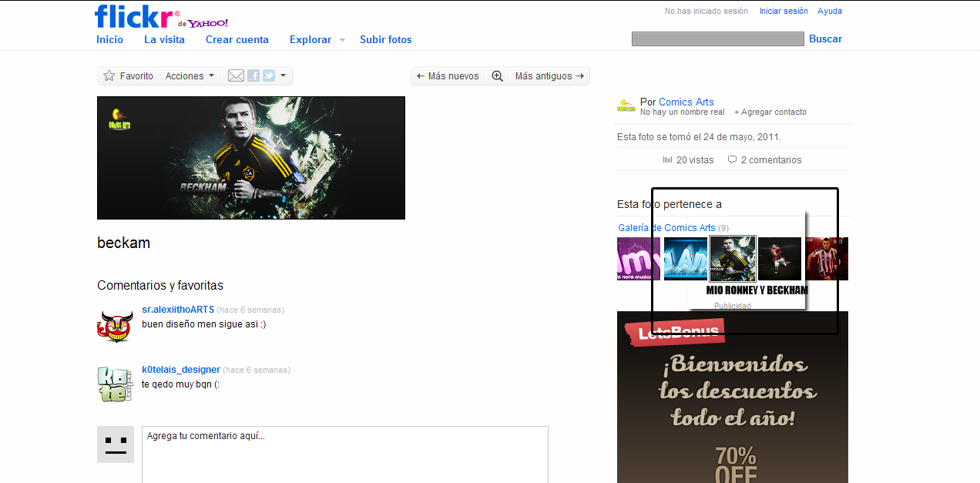Open k0telais_designer commenter profile
Image resolution: width=980 pixels, height=483 pixels.
tap(181, 370)
